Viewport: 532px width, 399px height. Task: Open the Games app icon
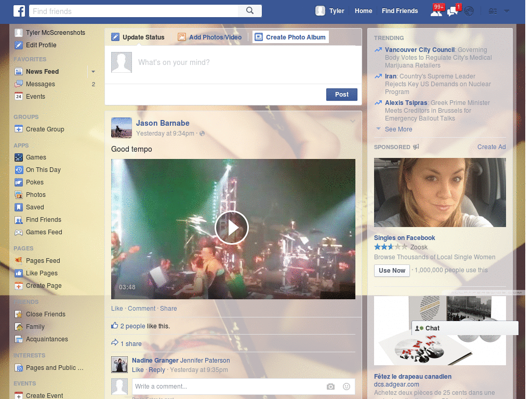point(19,157)
